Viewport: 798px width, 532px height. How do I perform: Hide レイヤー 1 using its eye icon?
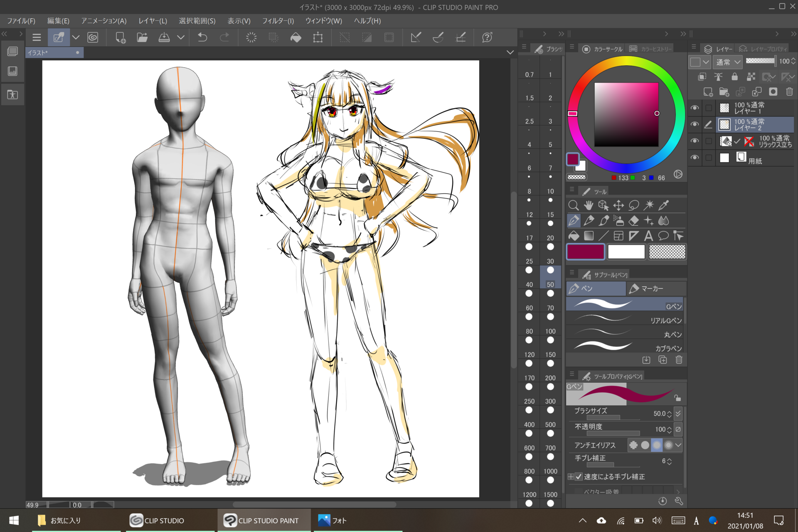coord(695,108)
